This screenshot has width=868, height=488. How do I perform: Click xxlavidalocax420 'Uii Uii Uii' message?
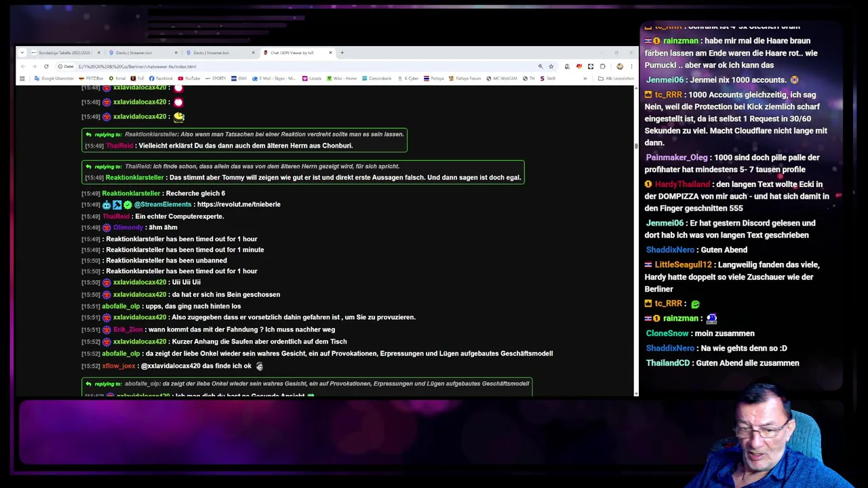click(x=186, y=282)
